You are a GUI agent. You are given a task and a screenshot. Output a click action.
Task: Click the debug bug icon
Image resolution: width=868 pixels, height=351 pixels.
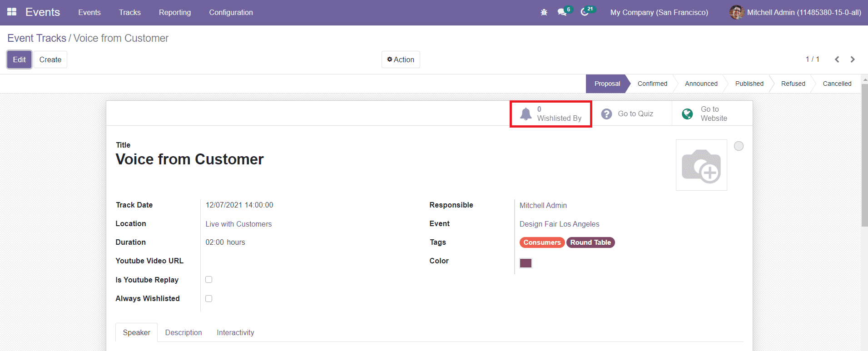pyautogui.click(x=544, y=12)
